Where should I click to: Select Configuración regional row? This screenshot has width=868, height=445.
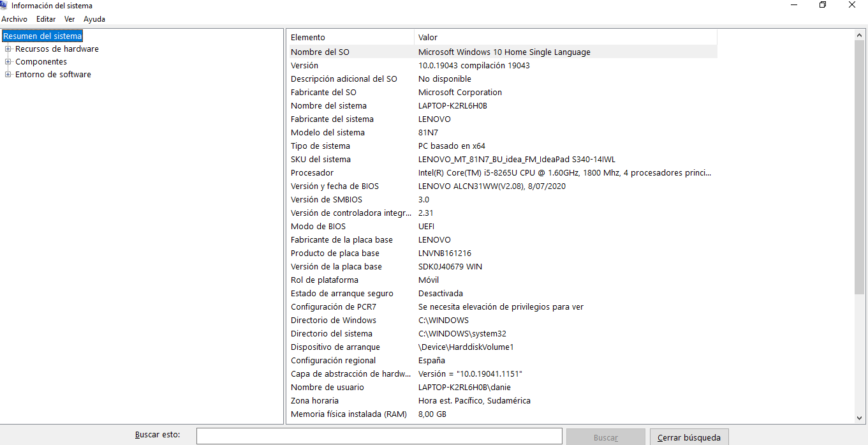point(503,361)
